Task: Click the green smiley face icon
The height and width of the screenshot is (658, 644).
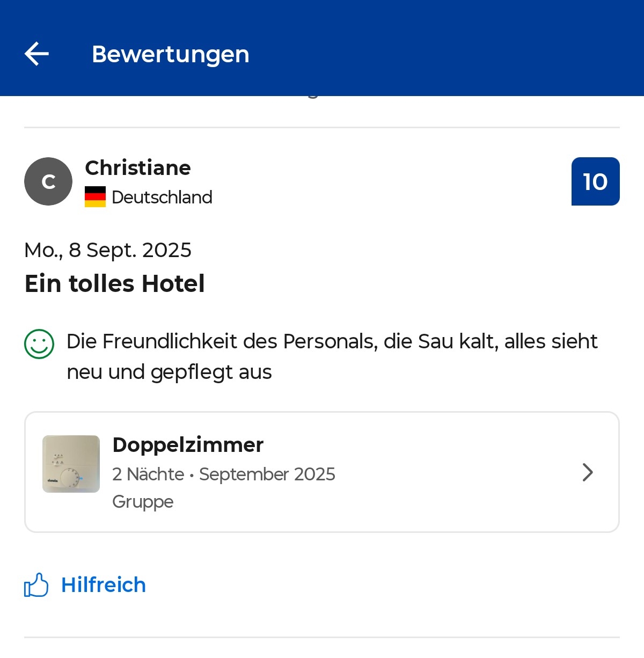Action: click(x=39, y=343)
